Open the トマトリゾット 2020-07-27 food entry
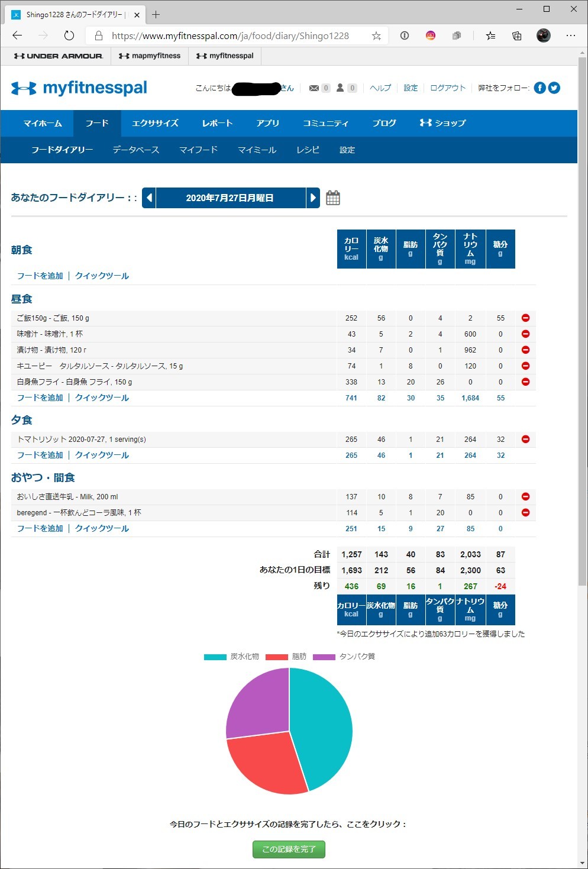 pyautogui.click(x=82, y=440)
